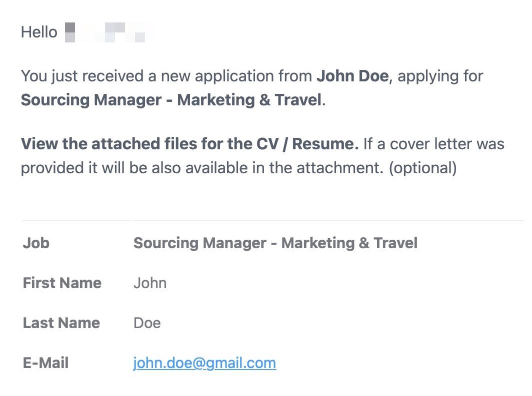The width and height of the screenshot is (532, 396).
Task: Click the 'applying for' text
Action: click(x=440, y=76)
